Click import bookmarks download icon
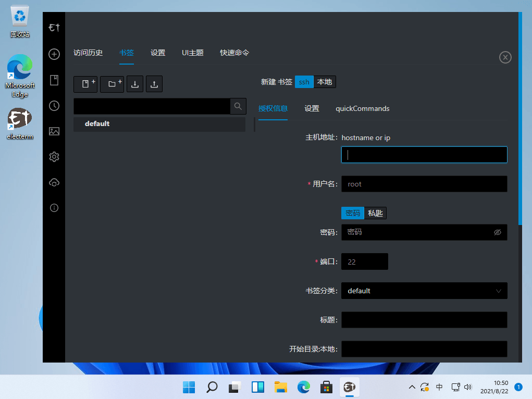Viewport: 532px width, 399px height. coord(135,84)
